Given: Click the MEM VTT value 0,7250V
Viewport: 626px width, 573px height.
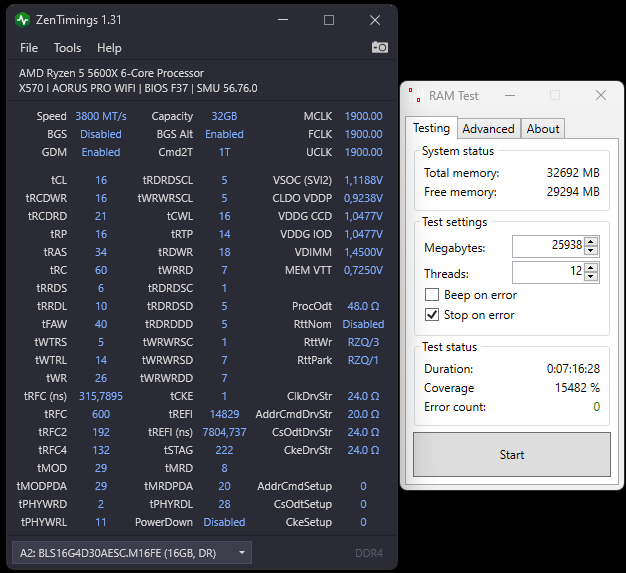Looking at the screenshot, I should point(363,270).
